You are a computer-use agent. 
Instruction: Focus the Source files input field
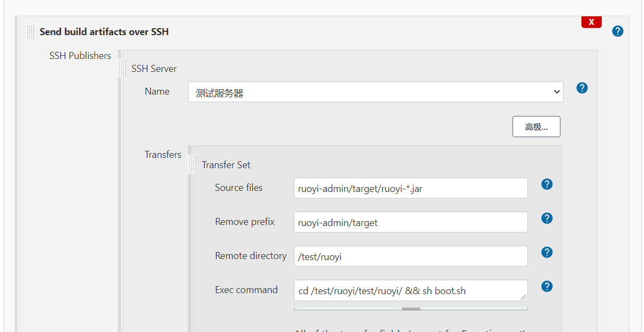pos(411,188)
